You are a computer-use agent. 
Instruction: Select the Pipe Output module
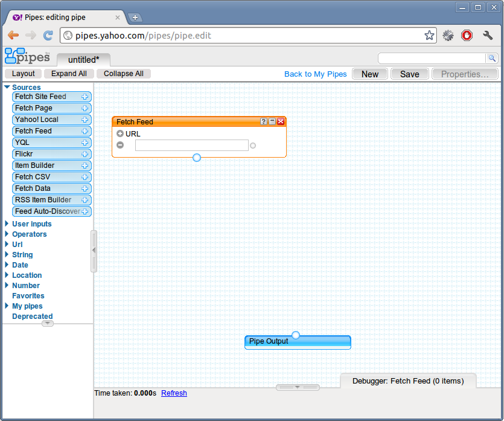point(298,342)
